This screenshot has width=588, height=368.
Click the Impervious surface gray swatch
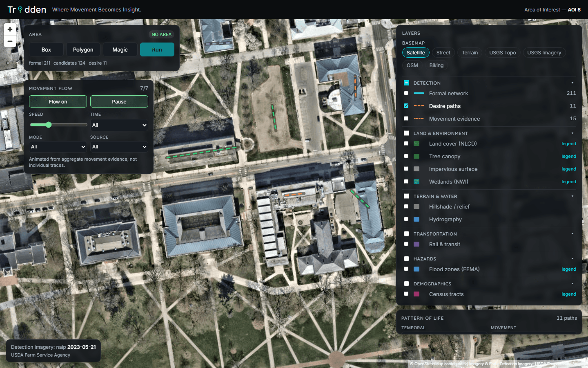click(416, 169)
